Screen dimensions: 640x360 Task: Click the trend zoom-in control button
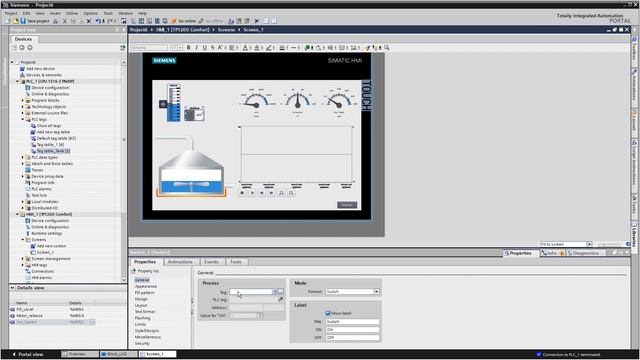tap(281, 193)
